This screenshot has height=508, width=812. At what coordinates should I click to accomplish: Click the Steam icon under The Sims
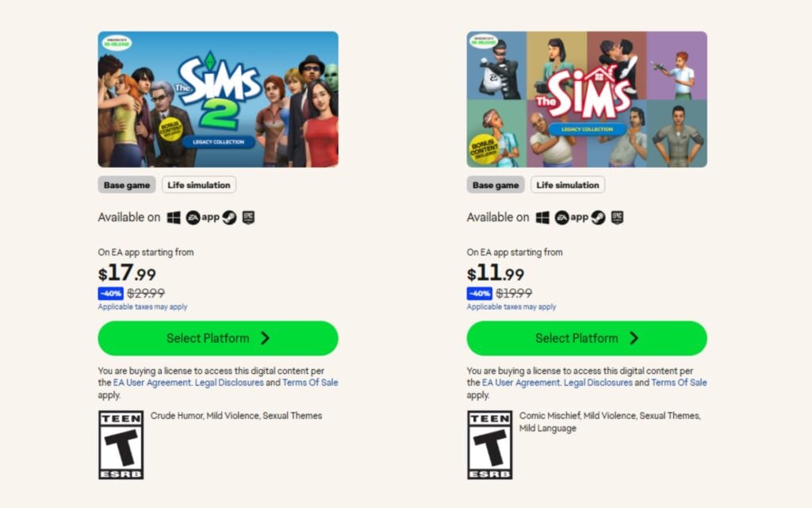point(597,217)
